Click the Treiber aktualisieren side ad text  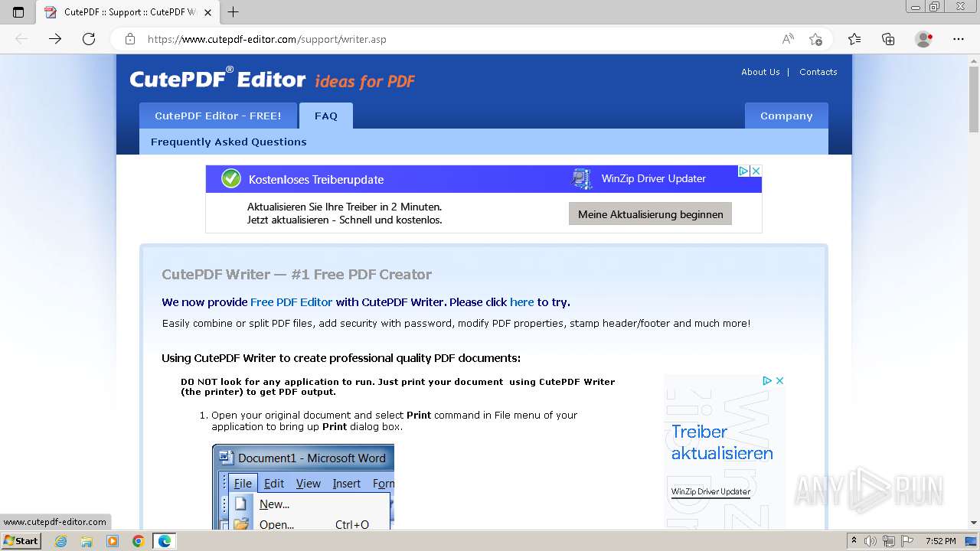(x=722, y=442)
